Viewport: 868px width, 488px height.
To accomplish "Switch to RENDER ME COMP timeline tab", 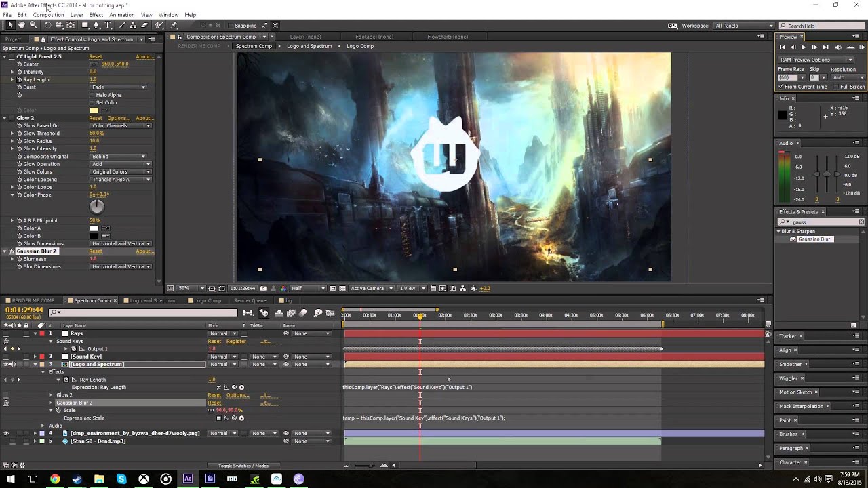I will (33, 300).
